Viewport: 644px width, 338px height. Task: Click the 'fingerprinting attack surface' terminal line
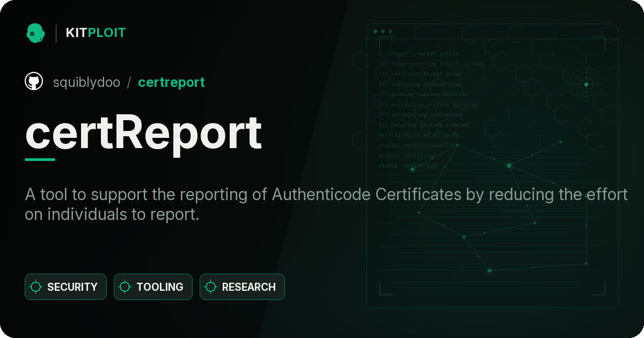tap(431, 64)
